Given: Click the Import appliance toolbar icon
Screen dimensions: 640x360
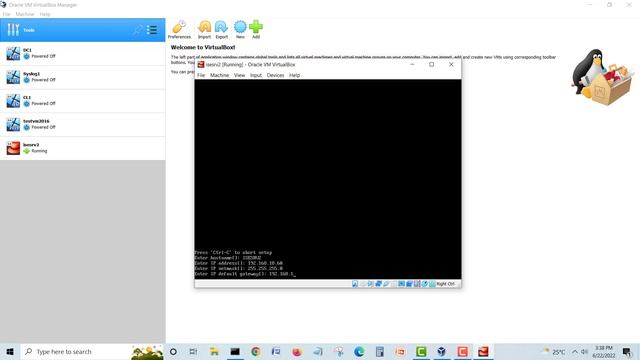Looking at the screenshot, I should coord(204,29).
